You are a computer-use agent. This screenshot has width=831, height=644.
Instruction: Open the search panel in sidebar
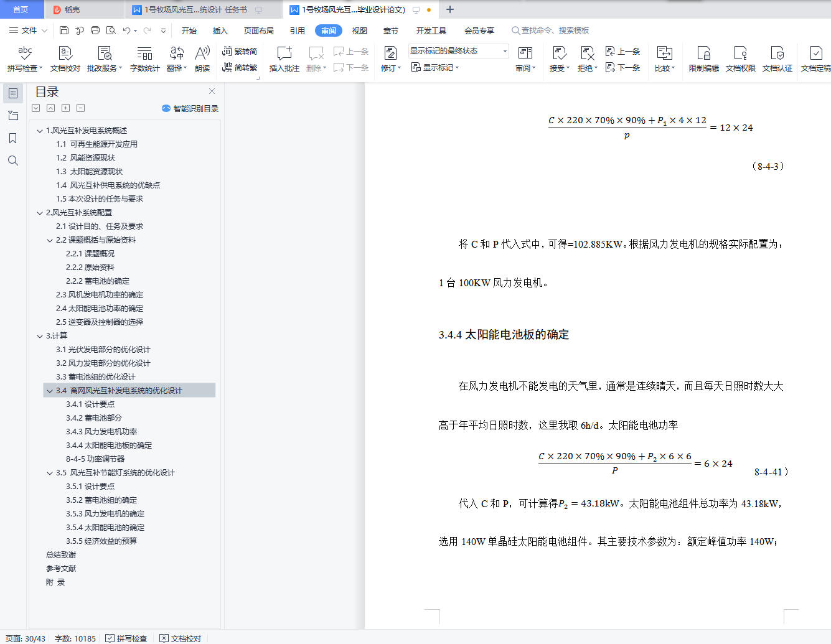click(13, 161)
